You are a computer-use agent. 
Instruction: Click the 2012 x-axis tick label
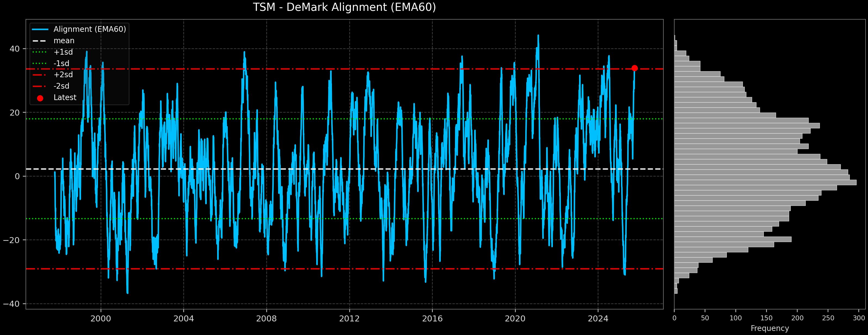pyautogui.click(x=349, y=318)
